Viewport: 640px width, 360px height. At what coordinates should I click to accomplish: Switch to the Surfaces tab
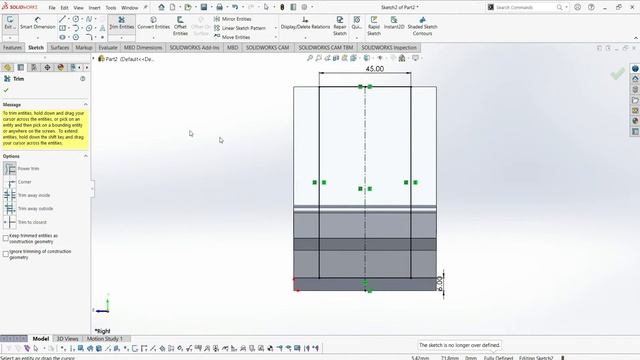tap(60, 48)
